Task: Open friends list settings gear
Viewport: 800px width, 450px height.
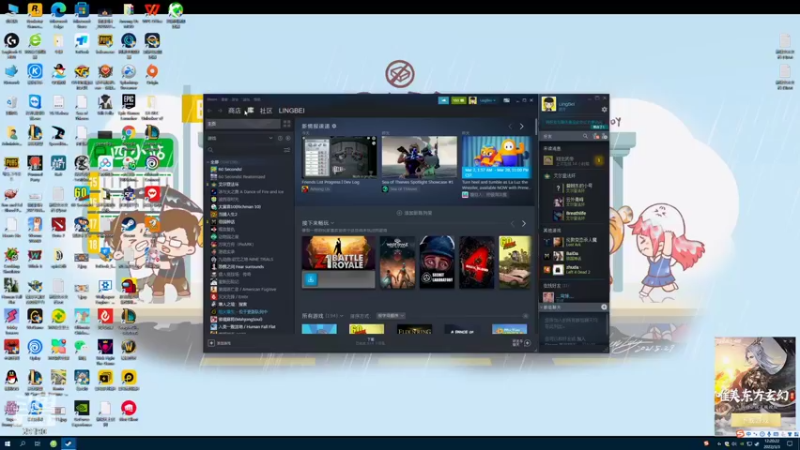Action: pos(604,110)
